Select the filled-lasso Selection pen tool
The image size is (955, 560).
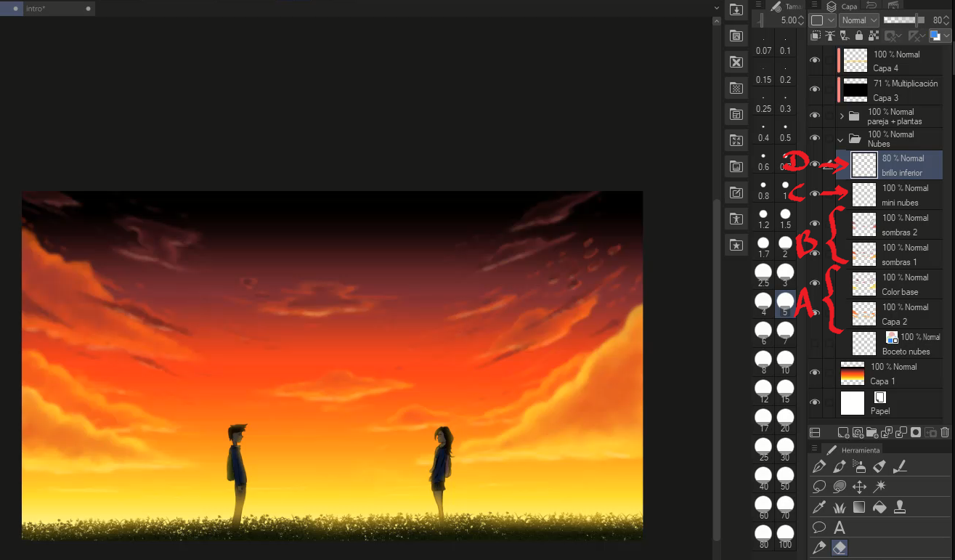coord(840,487)
